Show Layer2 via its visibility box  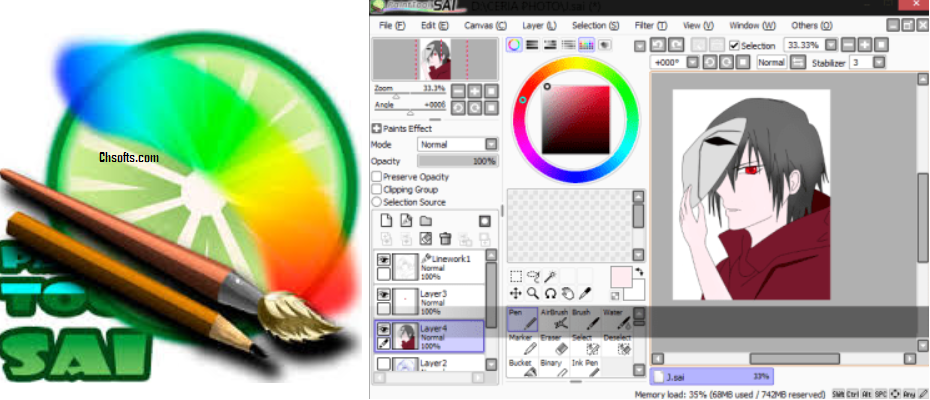(384, 363)
